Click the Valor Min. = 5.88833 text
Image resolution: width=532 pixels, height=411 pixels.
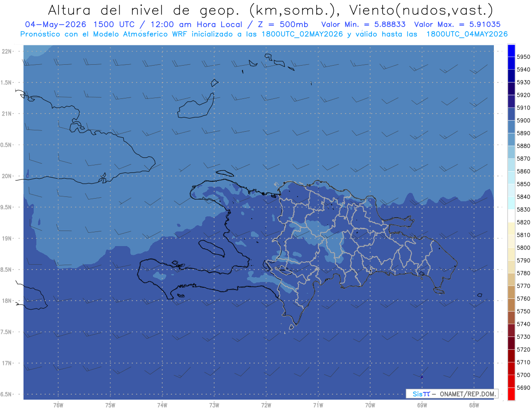(x=363, y=24)
